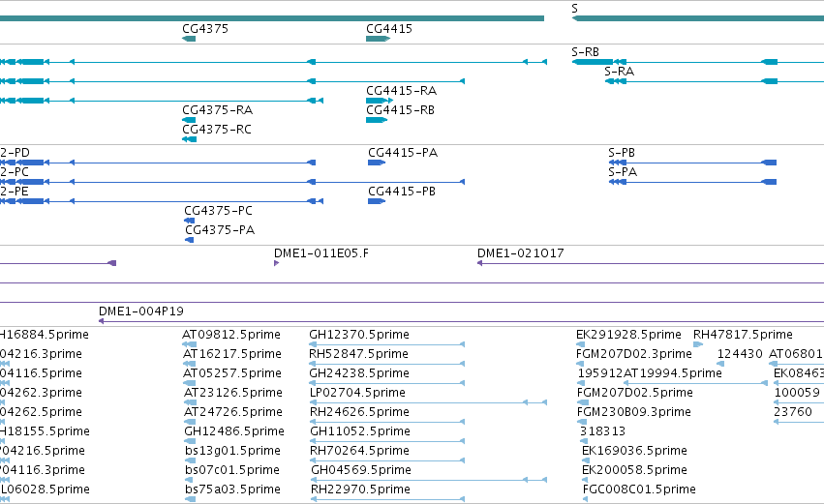Select the 2-PE protein label
This screenshot has width=824, height=504.
click(x=15, y=192)
